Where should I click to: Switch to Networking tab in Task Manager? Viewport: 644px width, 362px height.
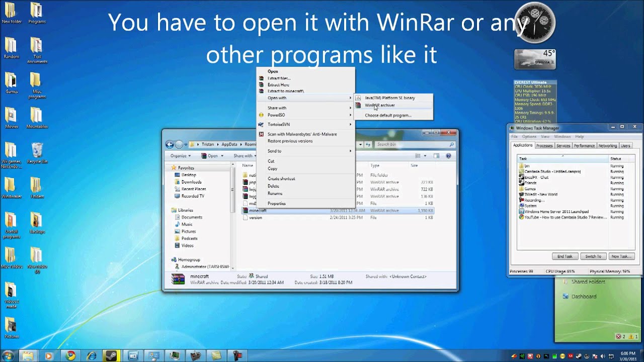pyautogui.click(x=607, y=146)
